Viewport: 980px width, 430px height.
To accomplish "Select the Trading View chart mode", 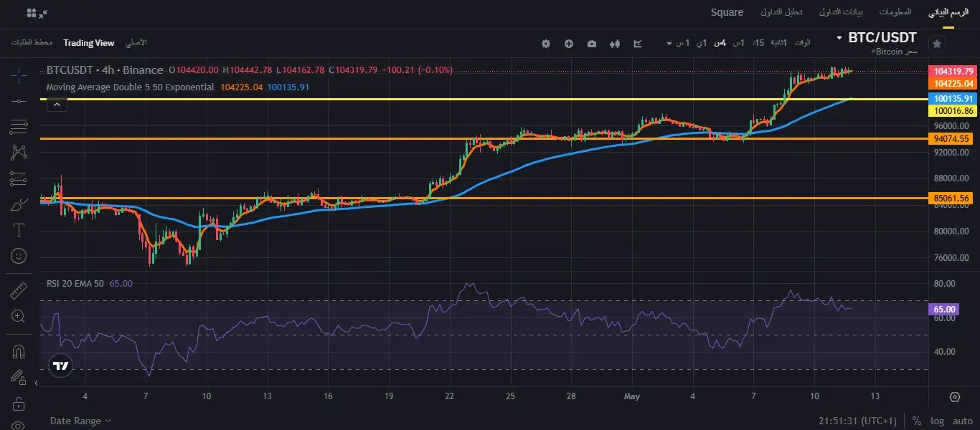I will 89,43.
